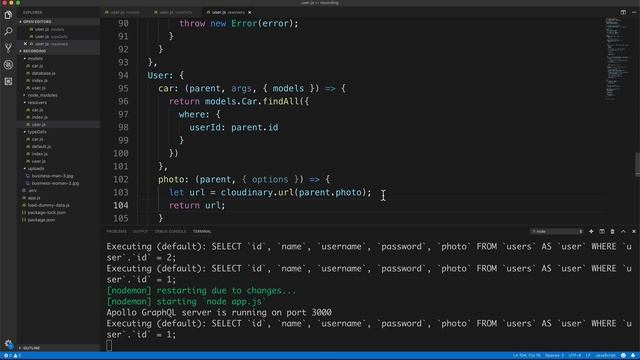Image resolution: width=640 pixels, height=360 pixels.
Task: Open load-dummy-data.js file
Action: 48,205
